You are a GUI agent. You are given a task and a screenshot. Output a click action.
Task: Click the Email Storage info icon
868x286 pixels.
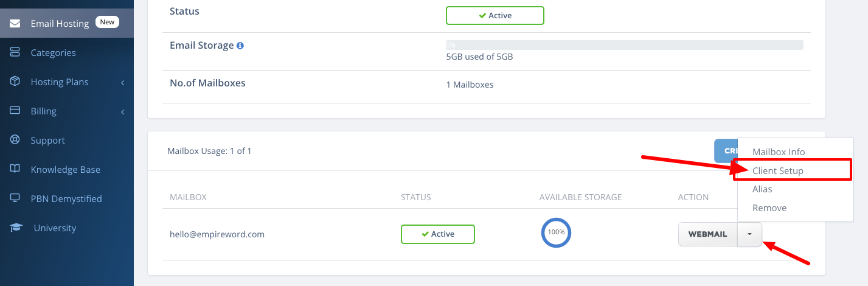(x=240, y=46)
